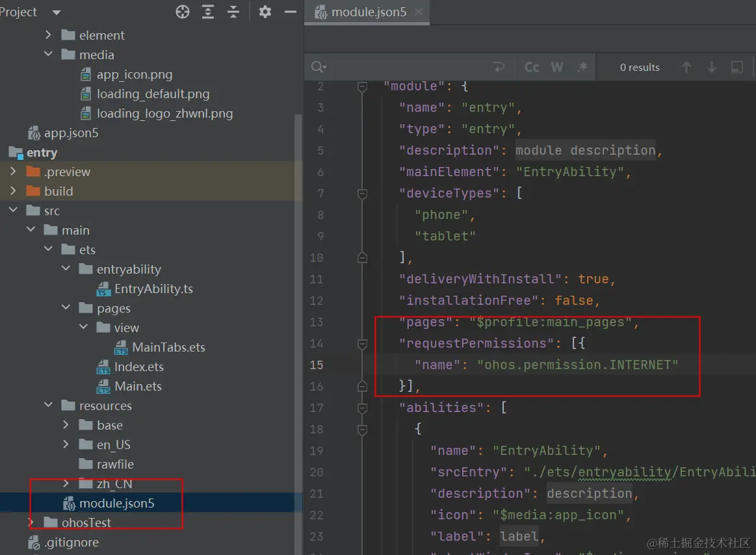Toggle Words (W) search option

click(x=557, y=67)
